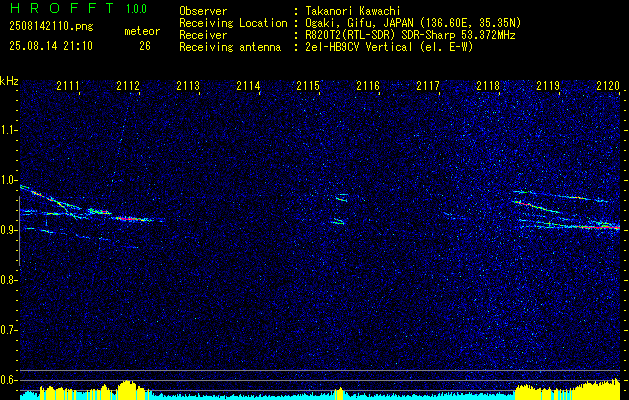Click the Receiver label
This screenshot has height=400, width=629.
pyautogui.click(x=203, y=35)
